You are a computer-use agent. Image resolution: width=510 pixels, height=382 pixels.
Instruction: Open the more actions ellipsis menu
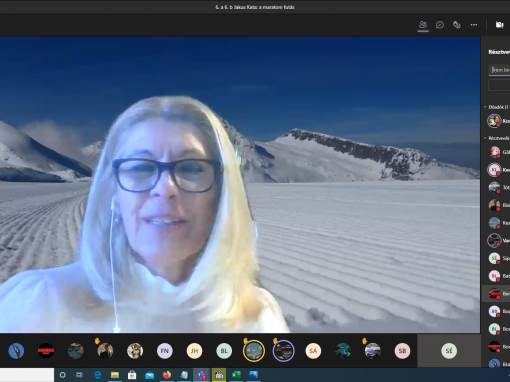[474, 25]
